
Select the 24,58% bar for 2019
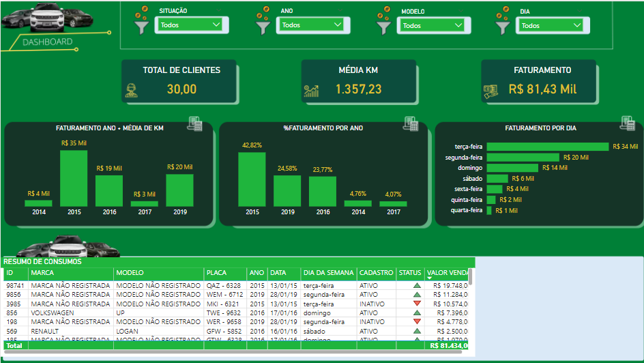tap(287, 191)
